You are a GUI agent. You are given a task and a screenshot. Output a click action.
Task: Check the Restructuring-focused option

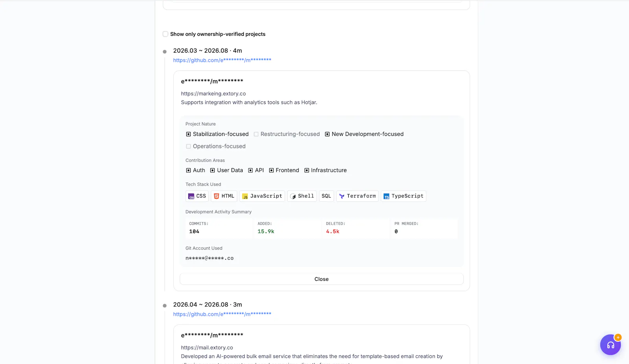256,134
